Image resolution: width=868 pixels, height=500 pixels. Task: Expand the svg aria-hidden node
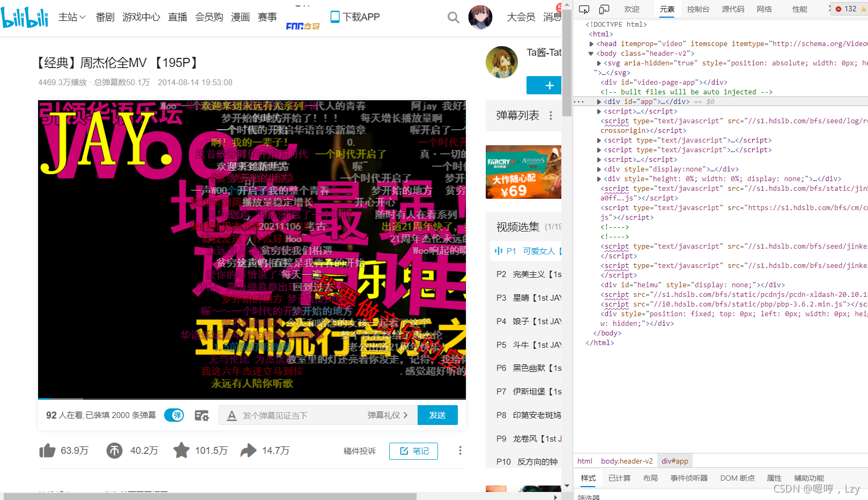[x=599, y=63]
